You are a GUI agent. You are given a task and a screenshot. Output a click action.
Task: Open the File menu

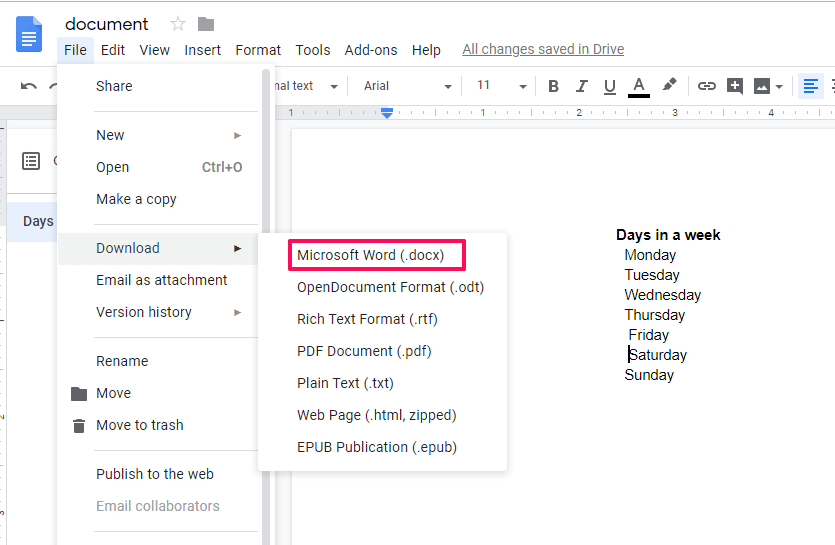point(75,50)
